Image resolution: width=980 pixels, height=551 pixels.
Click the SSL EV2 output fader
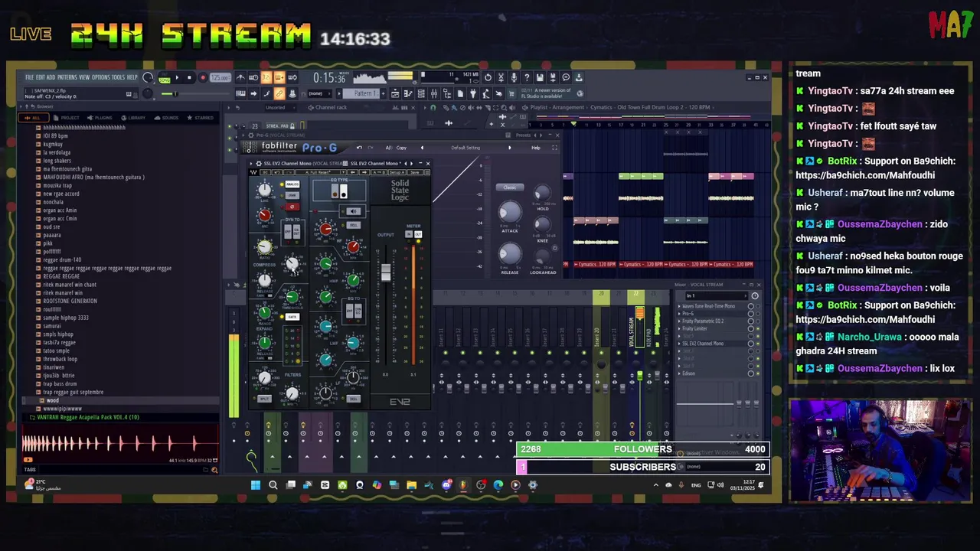(386, 272)
